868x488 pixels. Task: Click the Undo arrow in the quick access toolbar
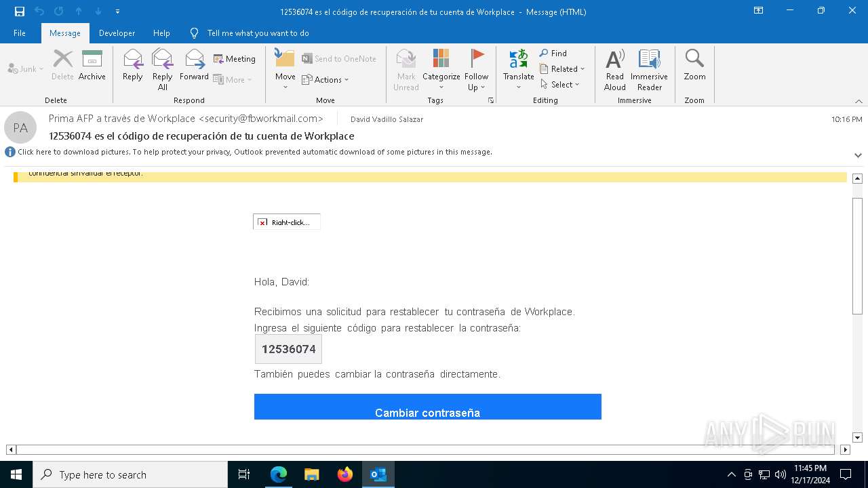pos(39,12)
